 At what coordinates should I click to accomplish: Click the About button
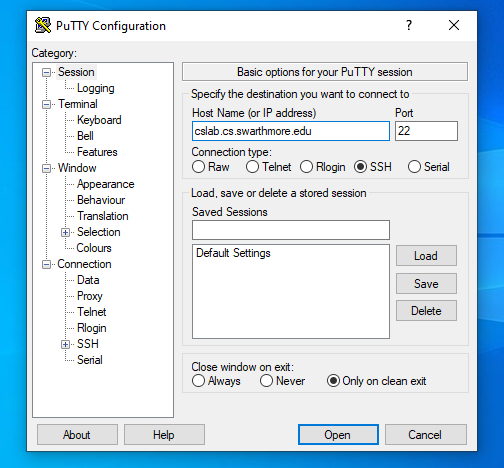(x=77, y=435)
